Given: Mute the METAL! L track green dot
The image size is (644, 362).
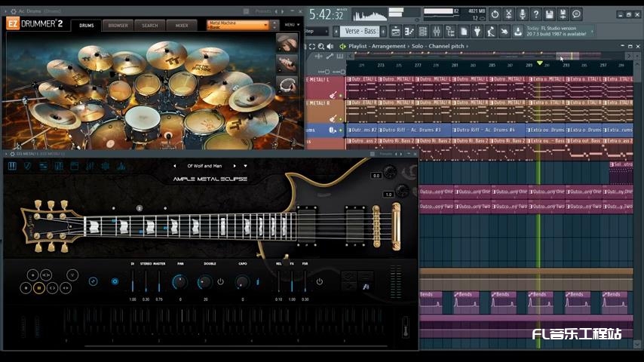Looking at the screenshot, I should coord(341,96).
